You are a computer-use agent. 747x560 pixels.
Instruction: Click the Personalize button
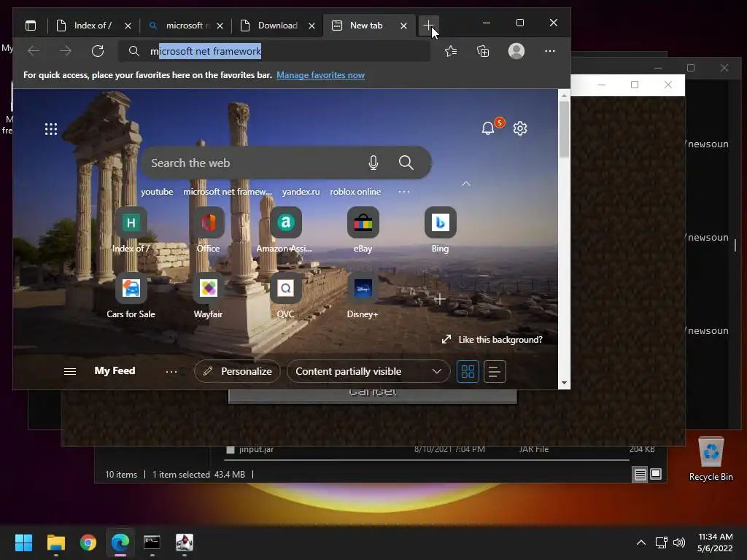pos(237,371)
